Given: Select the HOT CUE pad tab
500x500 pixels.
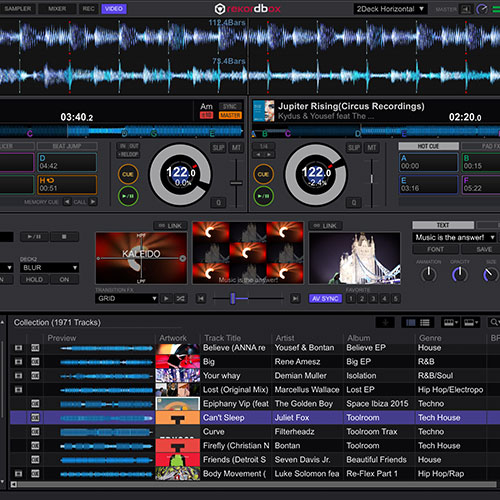Looking at the screenshot, I should (428, 146).
